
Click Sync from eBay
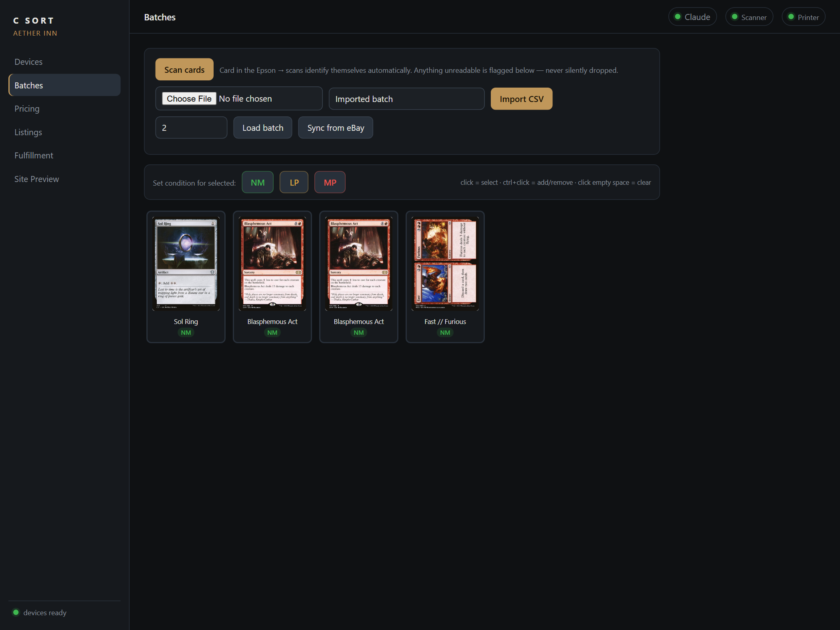(x=336, y=128)
